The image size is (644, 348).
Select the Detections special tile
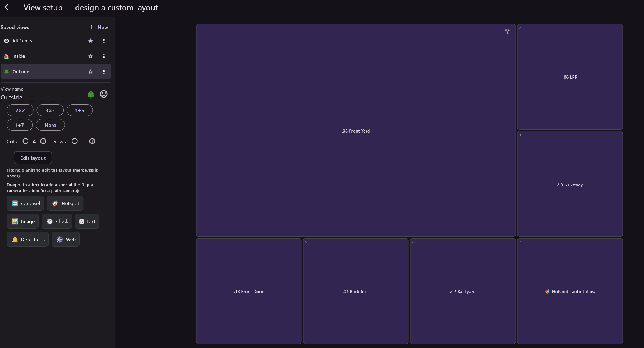click(28, 239)
